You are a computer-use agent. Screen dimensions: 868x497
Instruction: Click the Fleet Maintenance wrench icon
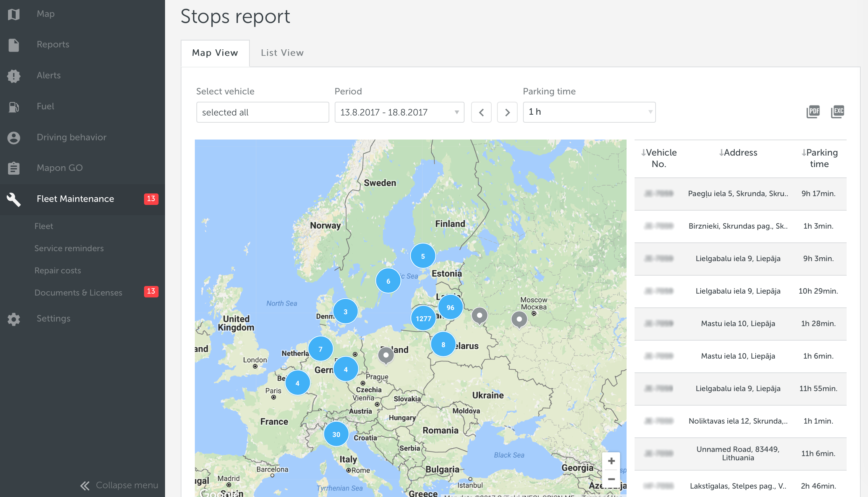coord(14,199)
